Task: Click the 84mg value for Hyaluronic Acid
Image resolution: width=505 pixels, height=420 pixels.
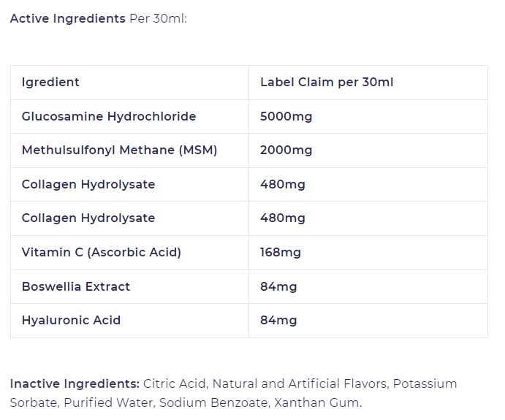Action: (278, 321)
